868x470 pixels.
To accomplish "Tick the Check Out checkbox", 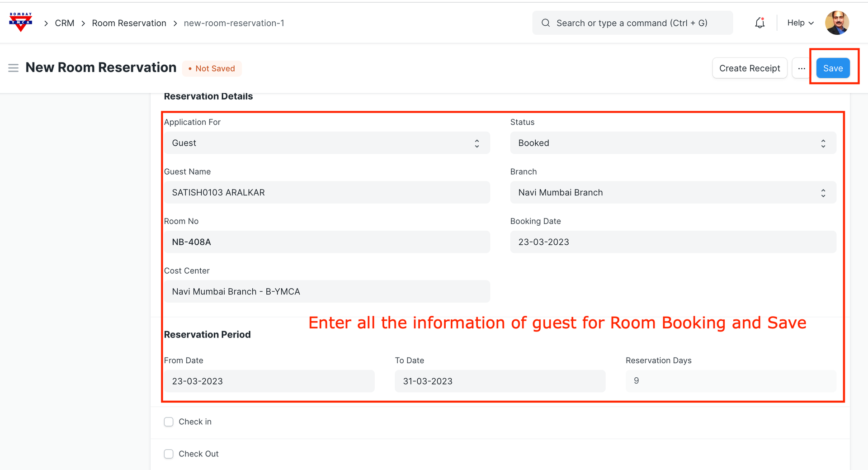I will tap(169, 454).
